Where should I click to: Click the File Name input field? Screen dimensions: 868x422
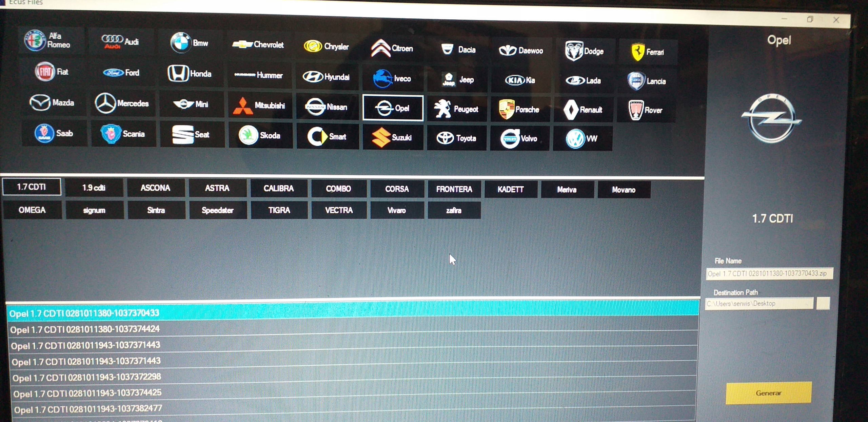tap(768, 273)
